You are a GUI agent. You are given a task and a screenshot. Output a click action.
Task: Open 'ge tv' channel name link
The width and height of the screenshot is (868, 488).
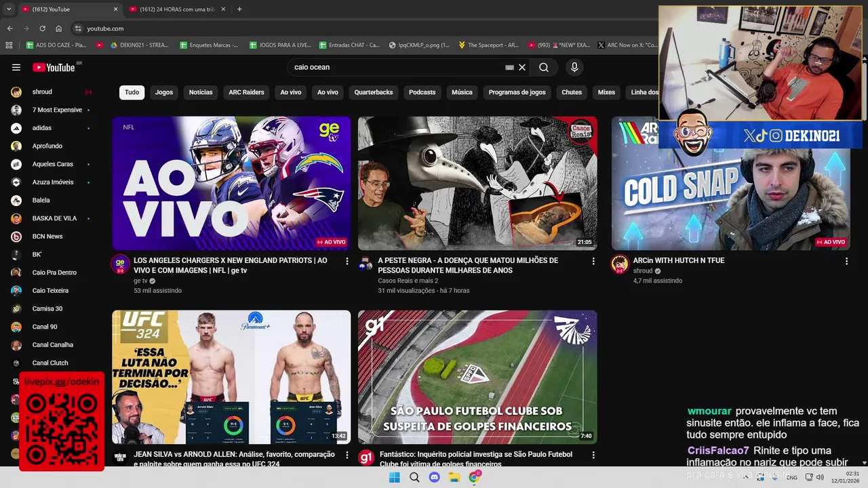point(140,281)
